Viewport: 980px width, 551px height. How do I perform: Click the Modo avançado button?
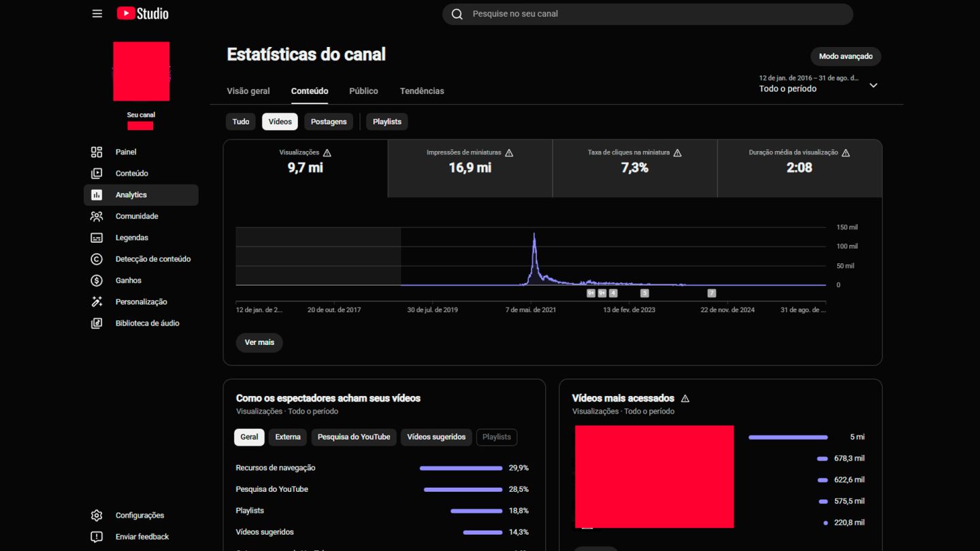[846, 56]
